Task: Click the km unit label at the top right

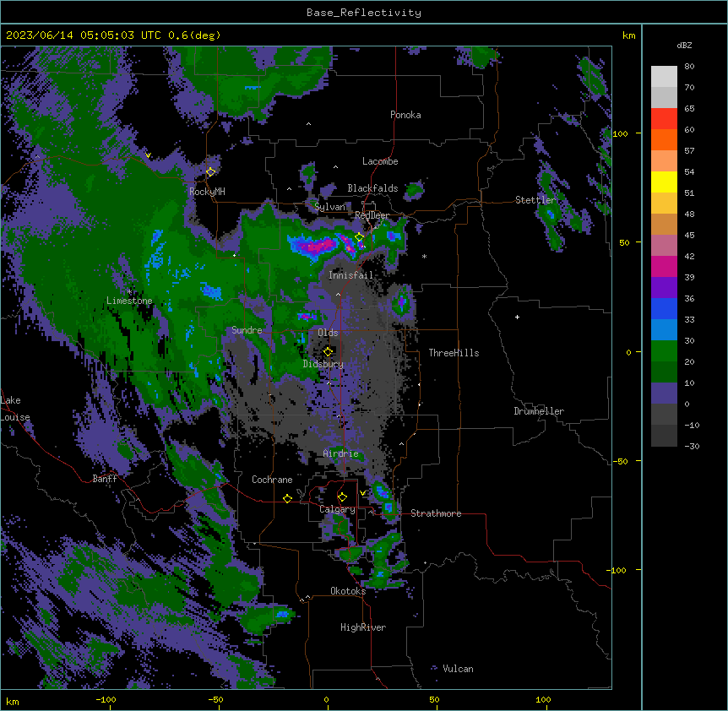Action: pos(629,35)
